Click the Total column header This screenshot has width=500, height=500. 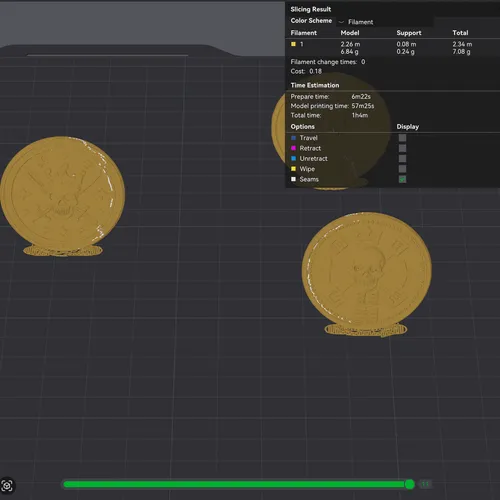(x=460, y=33)
